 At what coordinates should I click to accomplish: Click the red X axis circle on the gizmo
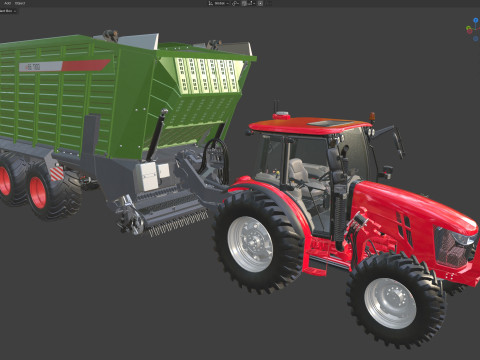tap(470, 31)
